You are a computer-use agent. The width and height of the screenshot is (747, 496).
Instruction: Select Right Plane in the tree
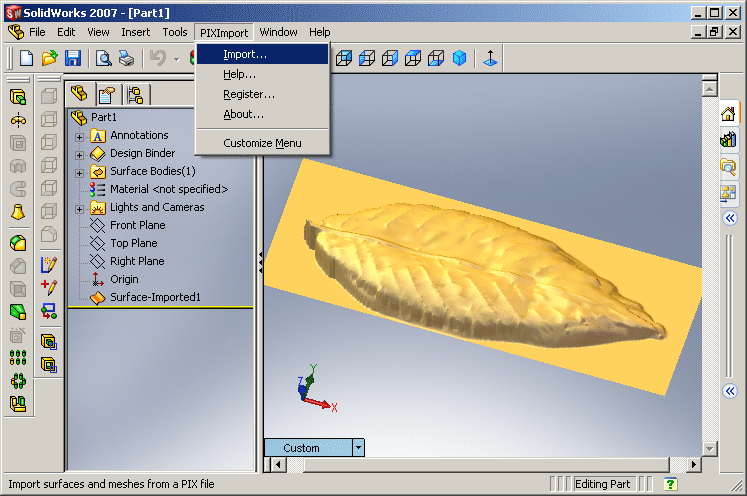pyautogui.click(x=137, y=261)
